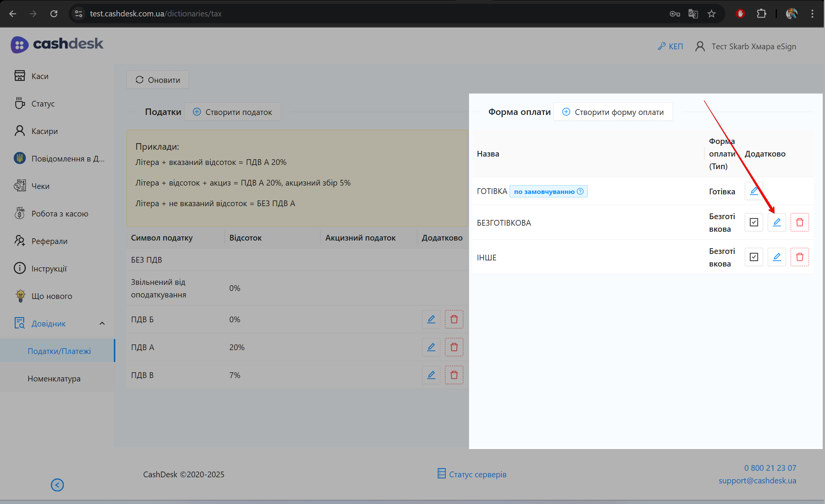Click the КЕП key icon
Screen dimensions: 825x504
[x=662, y=46]
